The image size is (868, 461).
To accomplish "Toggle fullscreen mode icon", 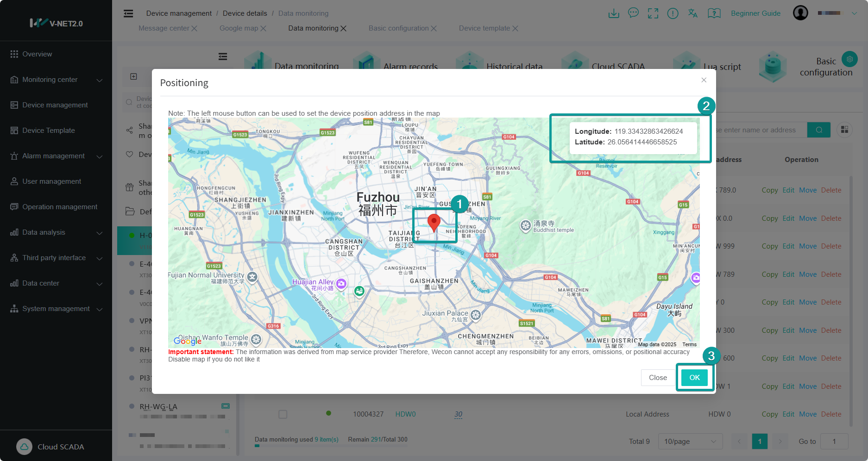I will click(x=653, y=13).
